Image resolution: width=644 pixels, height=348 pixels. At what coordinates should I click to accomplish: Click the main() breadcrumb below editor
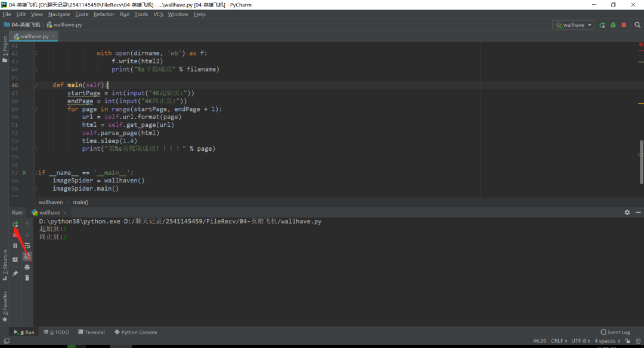[x=80, y=203]
